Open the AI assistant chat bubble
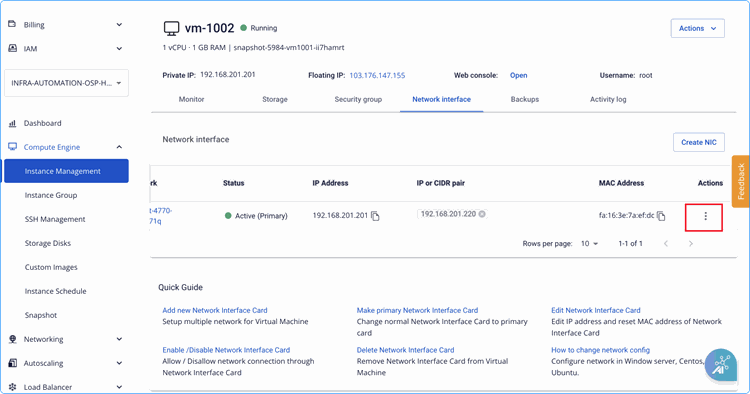The image size is (750, 394). click(x=720, y=365)
